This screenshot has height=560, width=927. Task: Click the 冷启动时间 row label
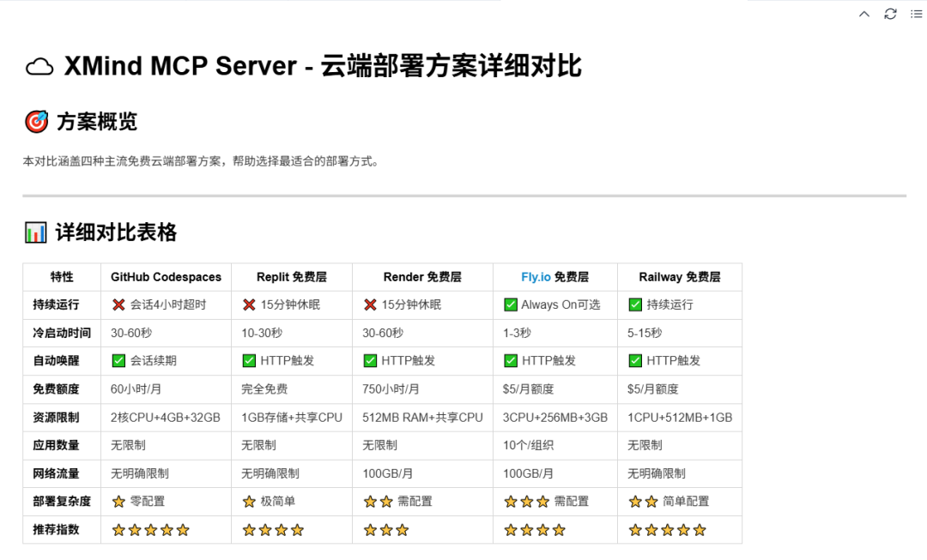pos(62,333)
